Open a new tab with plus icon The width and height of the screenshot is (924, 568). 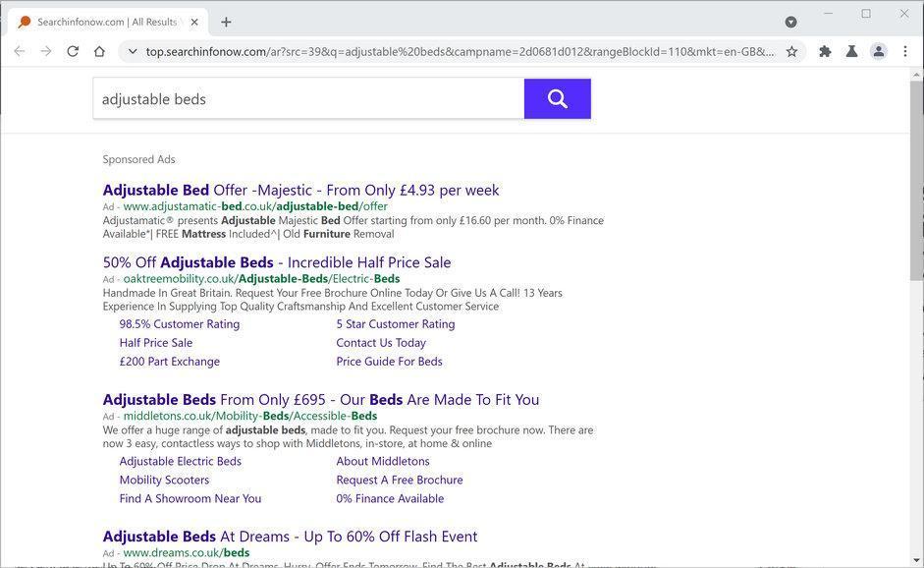point(226,22)
